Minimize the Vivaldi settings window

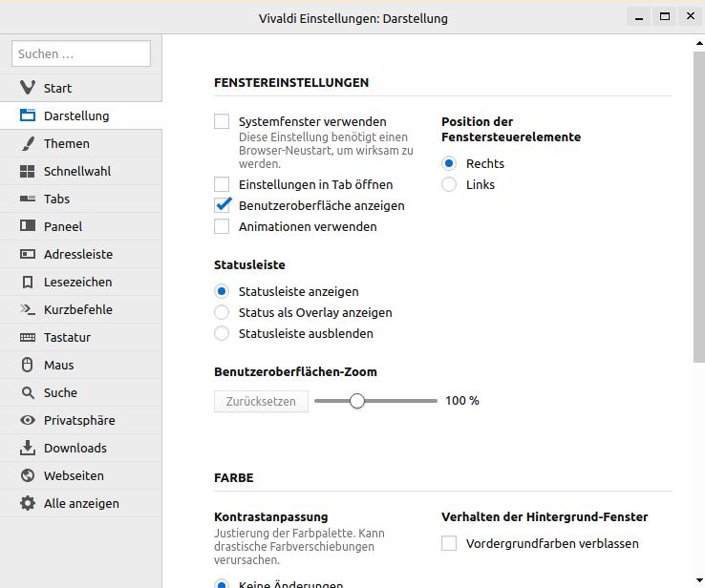point(638,17)
